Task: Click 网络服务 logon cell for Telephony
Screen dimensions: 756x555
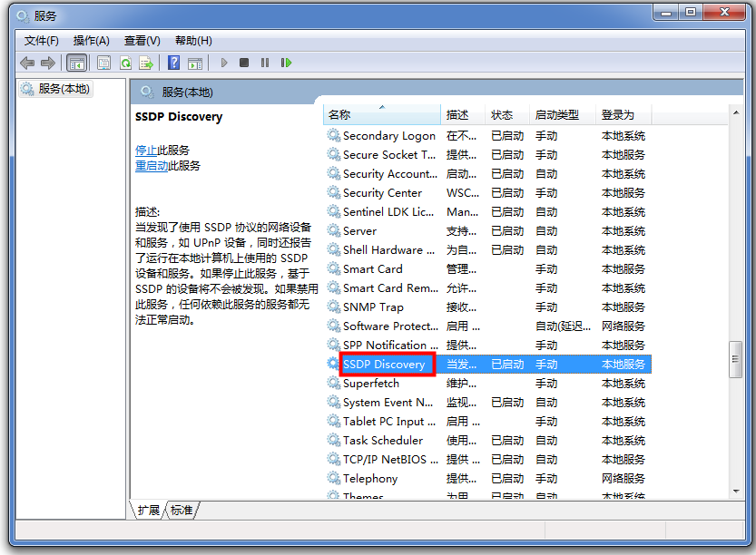Action: pyautogui.click(x=623, y=479)
